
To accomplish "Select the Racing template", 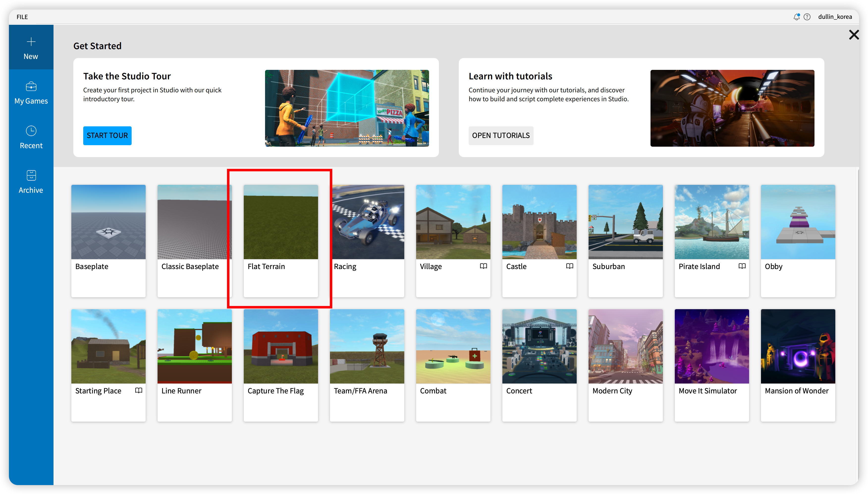I will [x=368, y=241].
